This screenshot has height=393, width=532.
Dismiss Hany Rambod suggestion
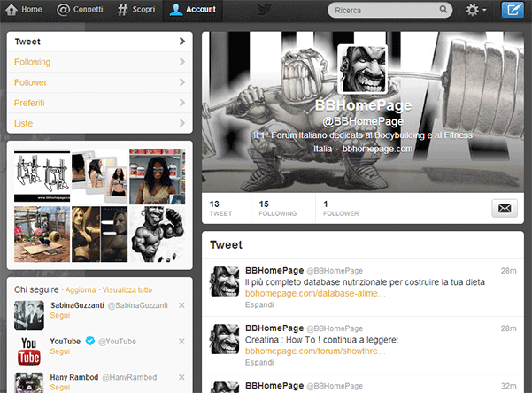[181, 377]
